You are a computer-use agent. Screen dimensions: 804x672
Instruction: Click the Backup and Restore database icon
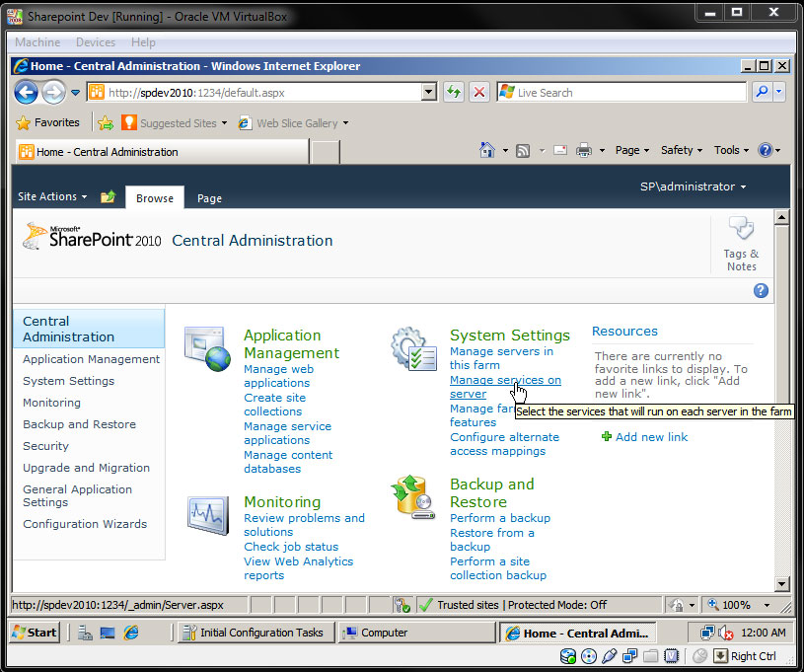click(x=412, y=497)
